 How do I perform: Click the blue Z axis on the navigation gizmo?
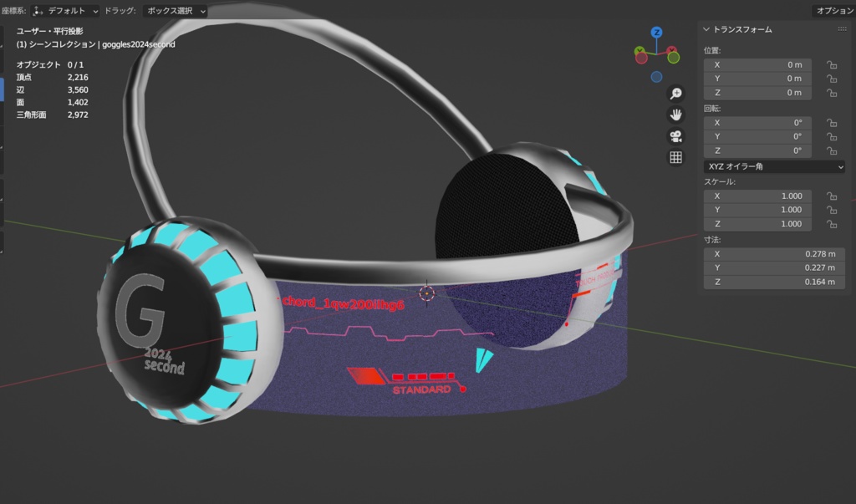(656, 33)
